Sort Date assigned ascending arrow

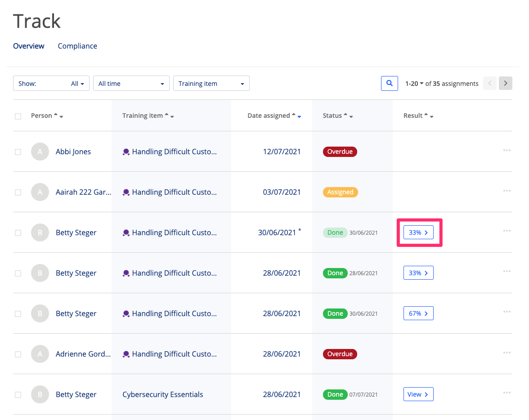[x=293, y=114]
